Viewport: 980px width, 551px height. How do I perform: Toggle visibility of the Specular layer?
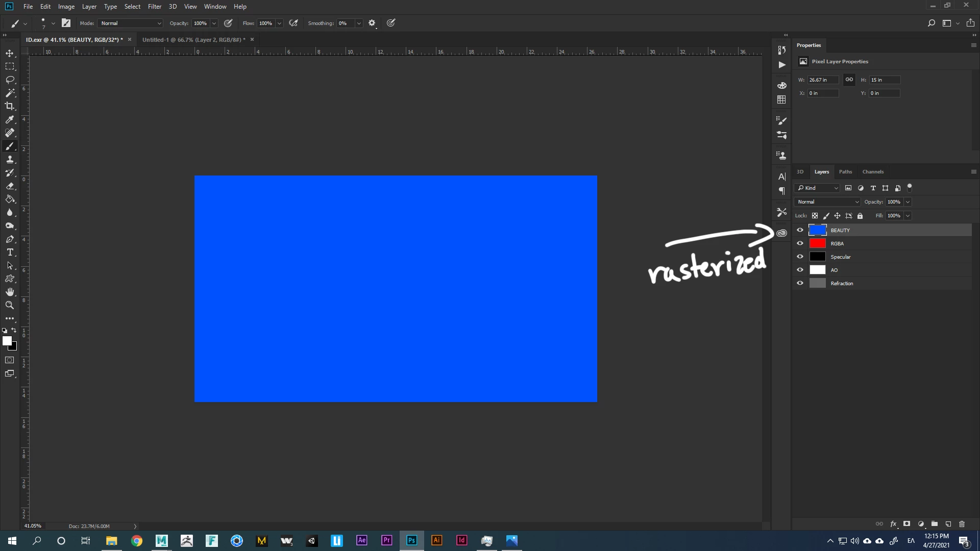click(800, 257)
